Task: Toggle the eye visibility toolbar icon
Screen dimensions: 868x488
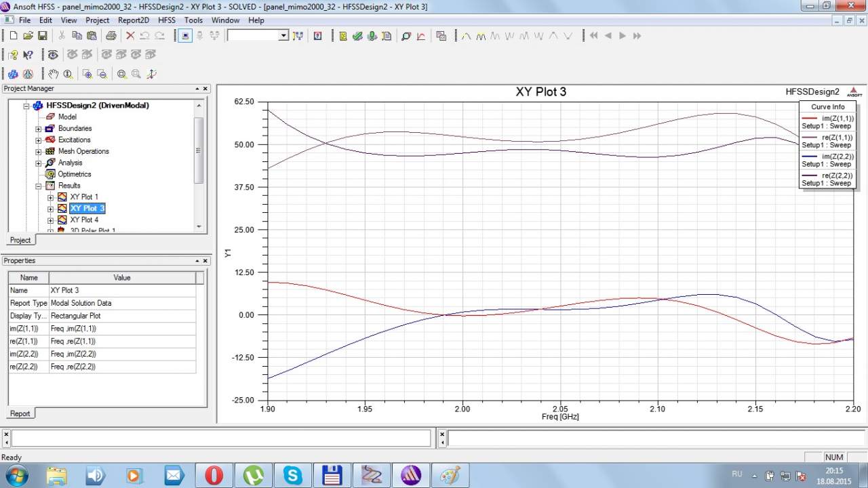Action: pyautogui.click(x=53, y=55)
